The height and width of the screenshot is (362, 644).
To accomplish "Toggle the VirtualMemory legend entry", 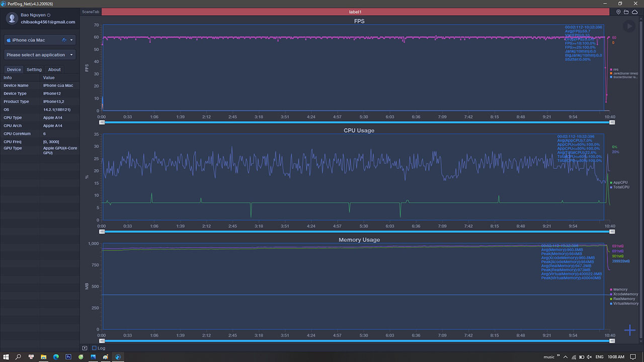I will tap(624, 303).
